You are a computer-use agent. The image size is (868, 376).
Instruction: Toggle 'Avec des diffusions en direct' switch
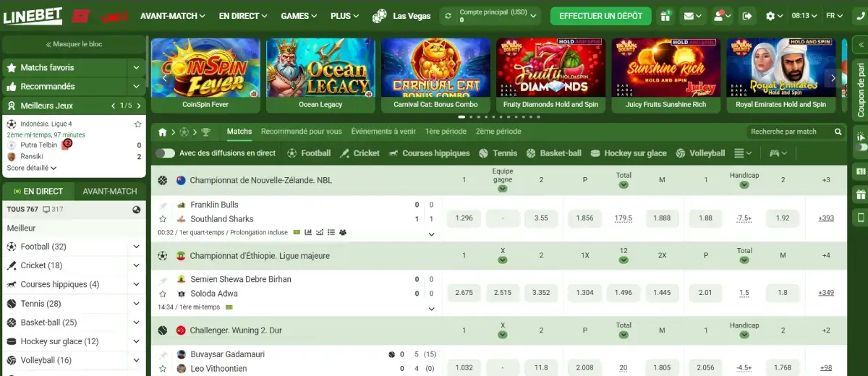click(165, 153)
